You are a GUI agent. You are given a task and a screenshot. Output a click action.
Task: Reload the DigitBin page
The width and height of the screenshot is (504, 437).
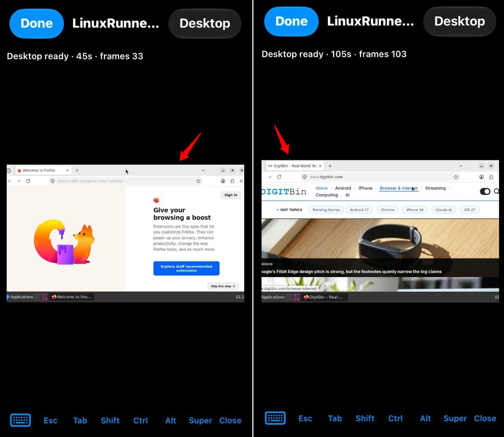[279, 177]
